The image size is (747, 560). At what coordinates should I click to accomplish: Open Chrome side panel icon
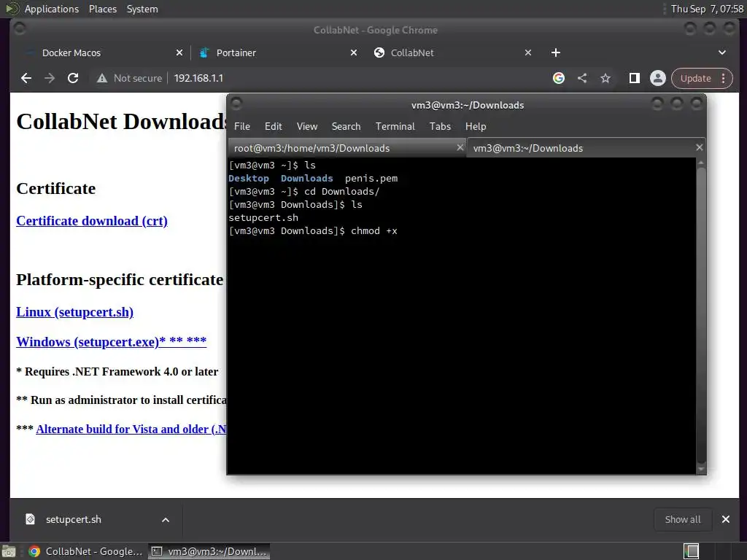[x=635, y=78]
